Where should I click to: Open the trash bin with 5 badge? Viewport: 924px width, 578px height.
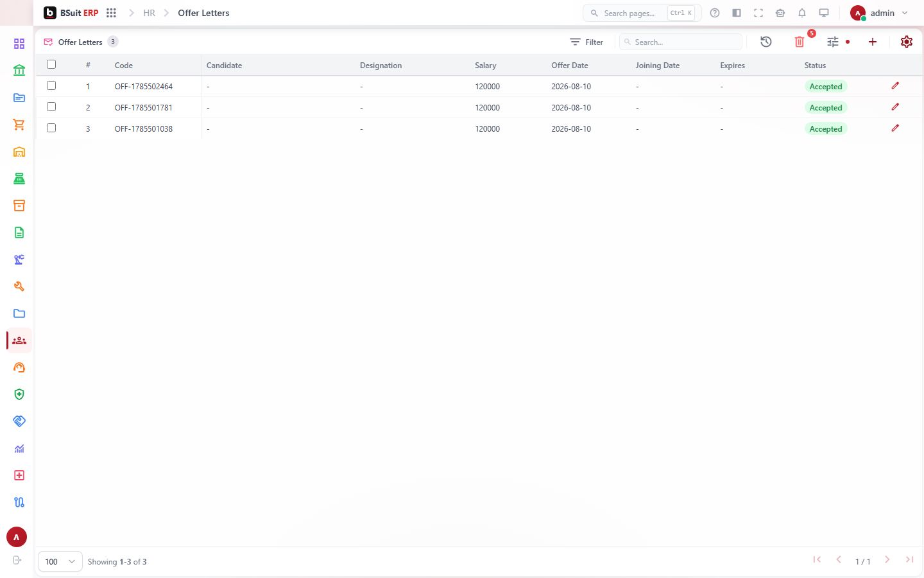tap(800, 42)
